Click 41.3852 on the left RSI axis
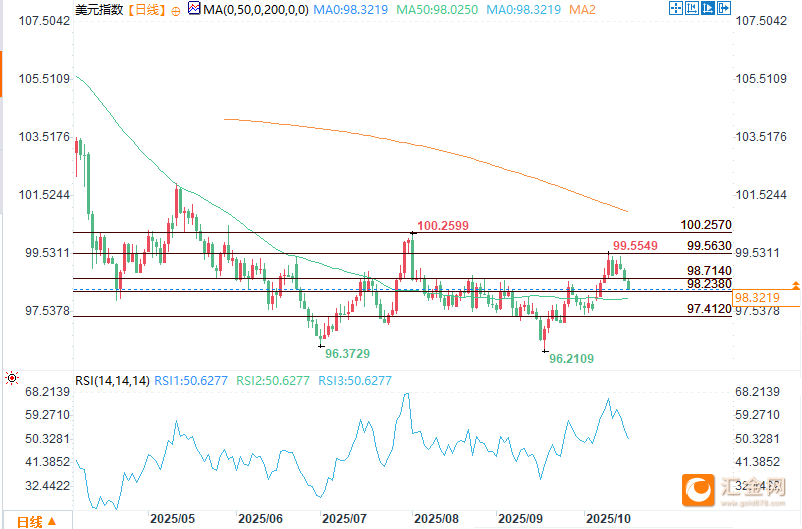802x529 pixels. 48,462
